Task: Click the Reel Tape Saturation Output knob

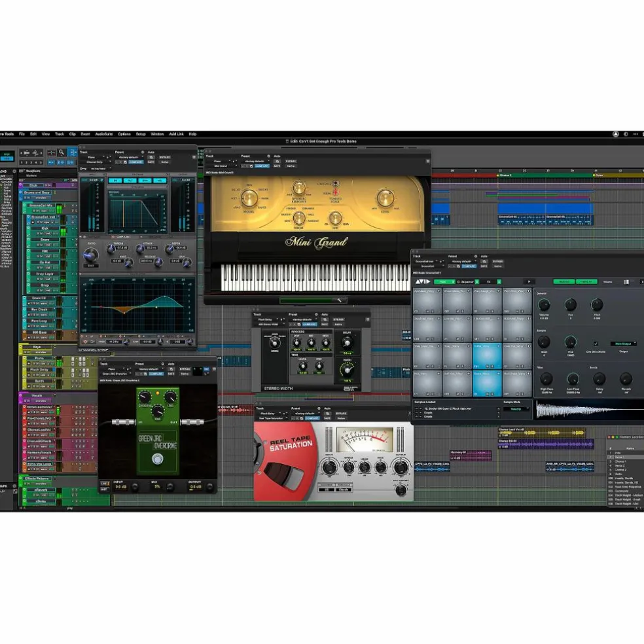Action: 401,467
